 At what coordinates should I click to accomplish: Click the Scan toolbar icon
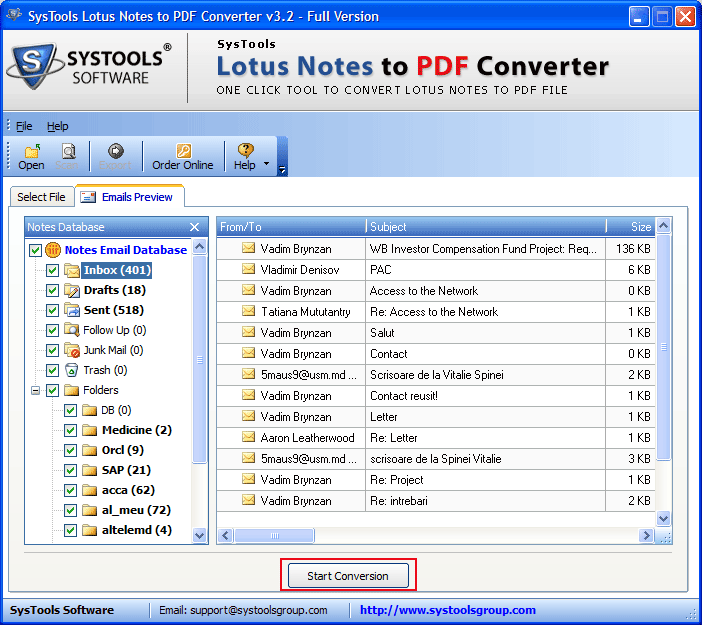pos(68,151)
